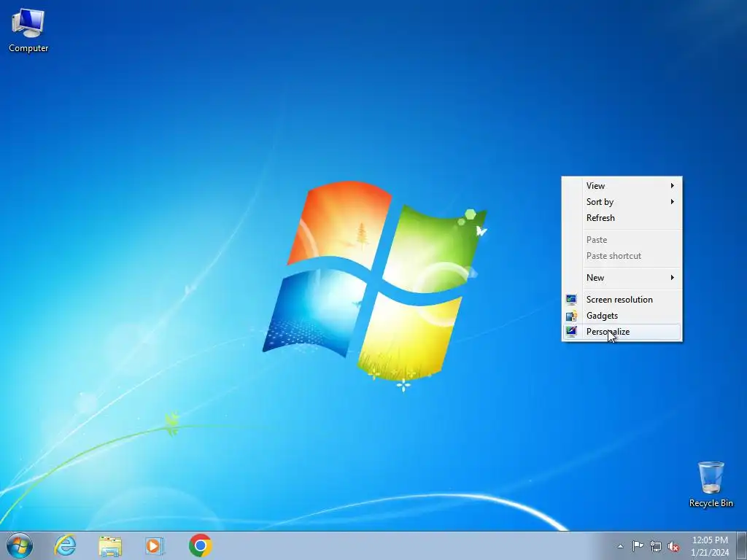Image resolution: width=747 pixels, height=560 pixels.
Task: Choose Personalize in the context menu
Action: click(x=622, y=332)
